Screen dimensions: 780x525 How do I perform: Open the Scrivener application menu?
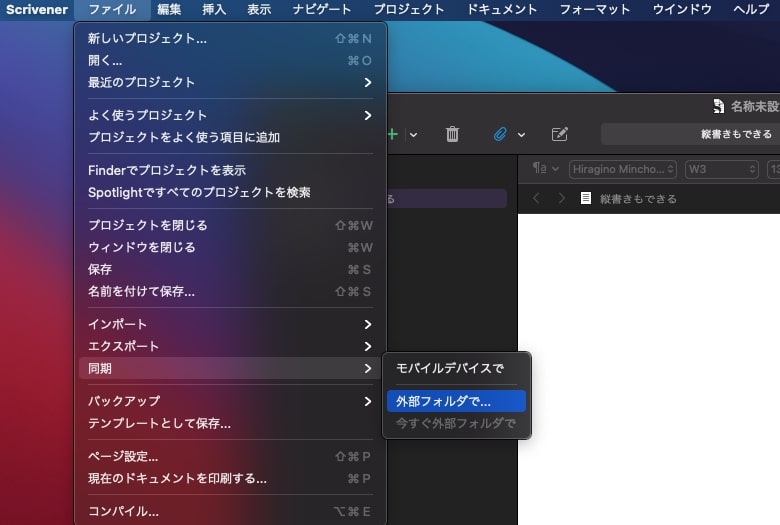click(37, 9)
